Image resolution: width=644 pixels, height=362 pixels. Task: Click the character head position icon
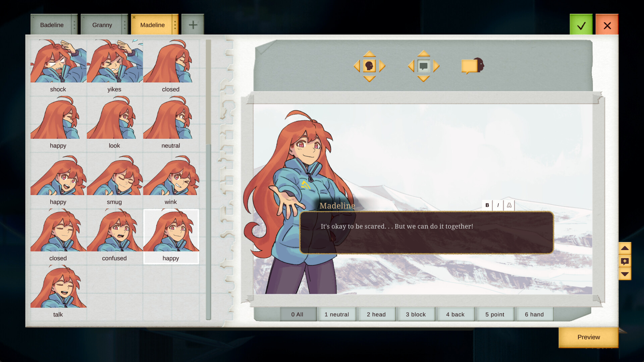pos(369,66)
